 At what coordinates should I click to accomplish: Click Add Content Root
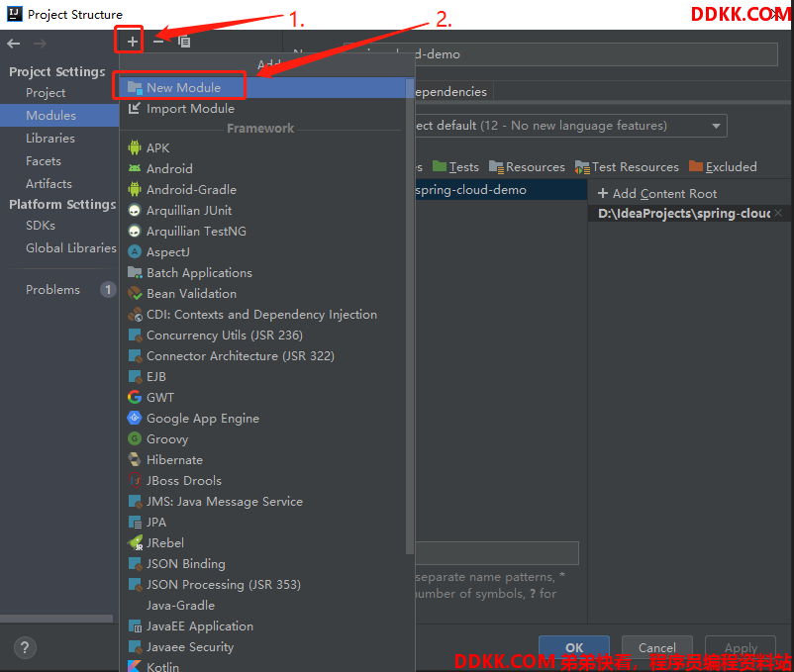coord(657,193)
